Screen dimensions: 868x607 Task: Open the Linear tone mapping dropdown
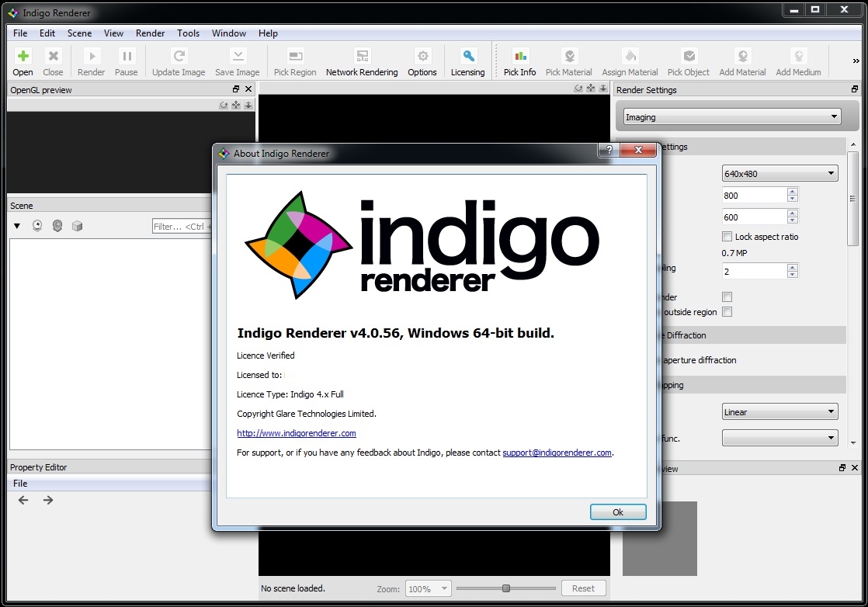[779, 411]
